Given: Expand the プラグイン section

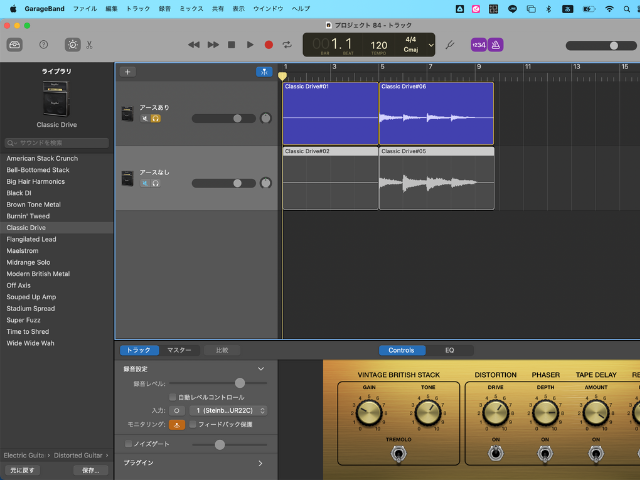Looking at the screenshot, I should tap(260, 463).
